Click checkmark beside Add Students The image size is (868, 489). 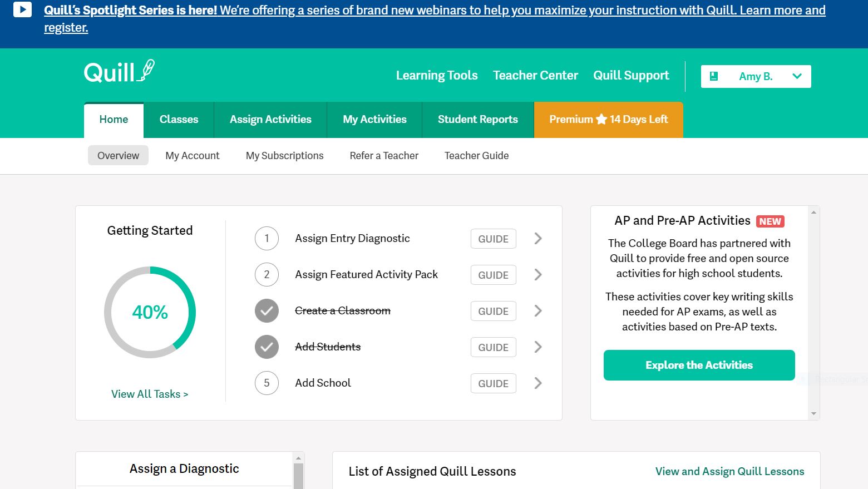coord(267,347)
